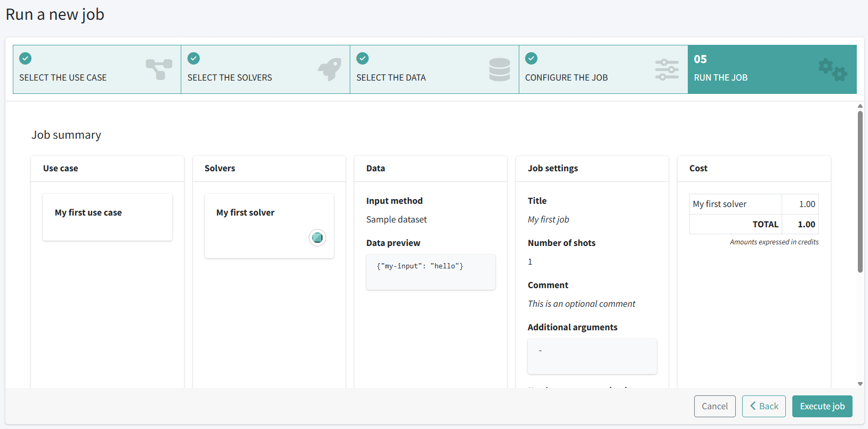This screenshot has height=429, width=868.
Task: Switch to Select the Data step
Action: [391, 77]
